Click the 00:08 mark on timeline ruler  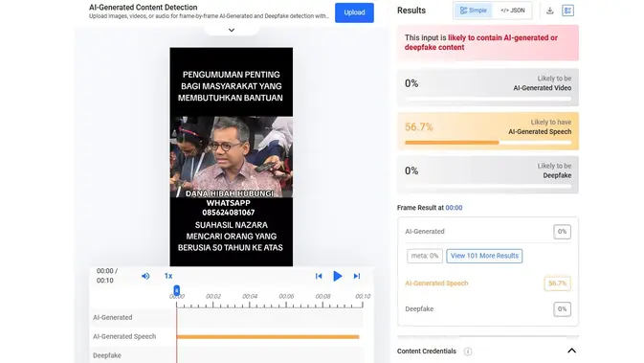coord(322,296)
